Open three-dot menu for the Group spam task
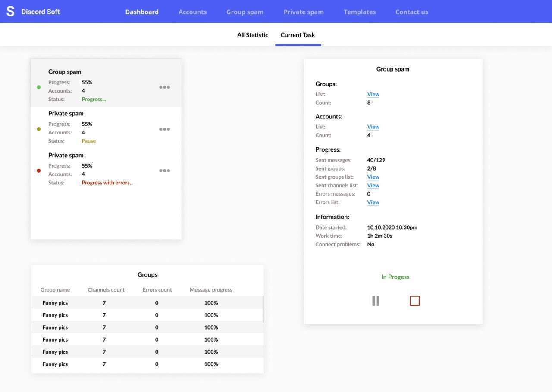The height and width of the screenshot is (392, 552). tap(164, 87)
